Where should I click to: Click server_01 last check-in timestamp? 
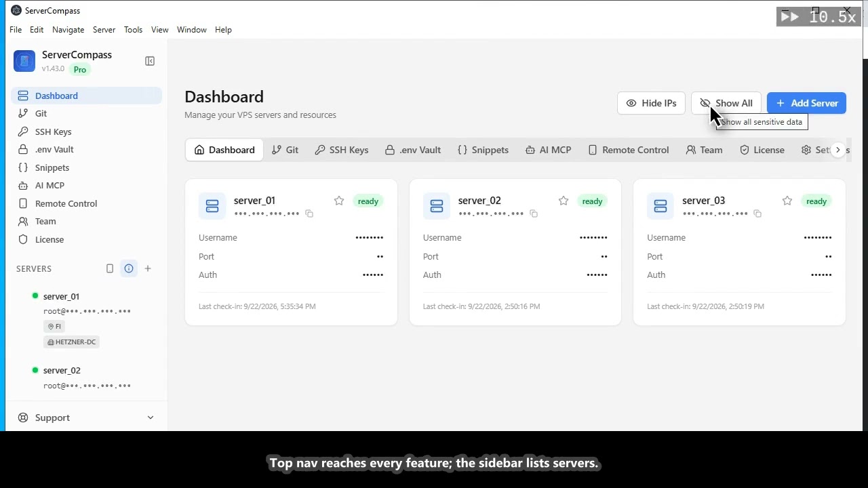click(x=257, y=306)
